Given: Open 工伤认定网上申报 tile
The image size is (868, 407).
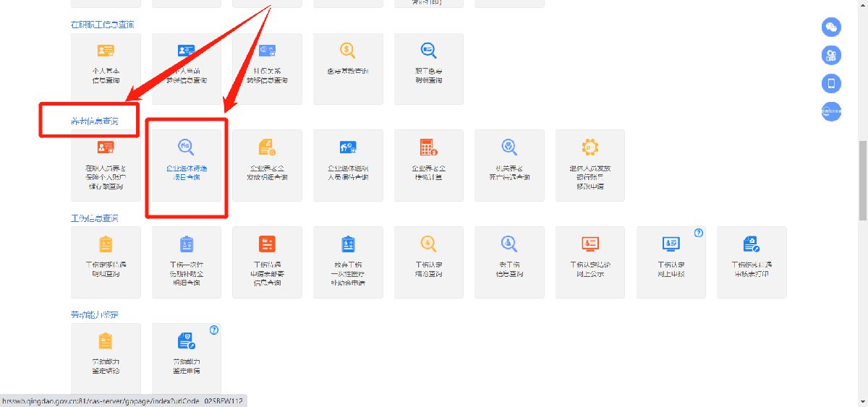Looking at the screenshot, I should (x=671, y=262).
